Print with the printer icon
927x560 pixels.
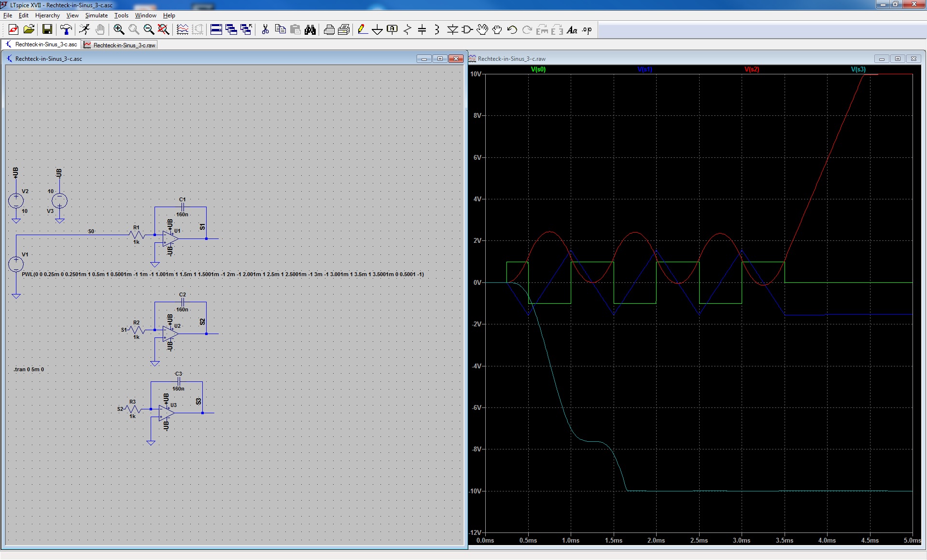tap(329, 30)
